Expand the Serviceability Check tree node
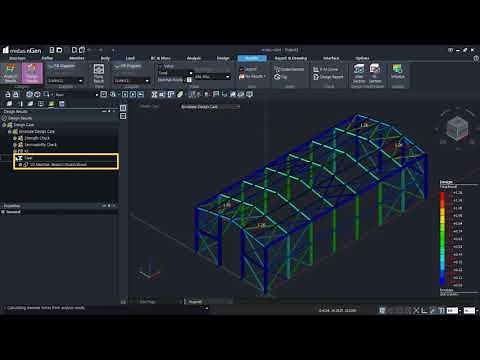480x360 pixels. (x=15, y=145)
